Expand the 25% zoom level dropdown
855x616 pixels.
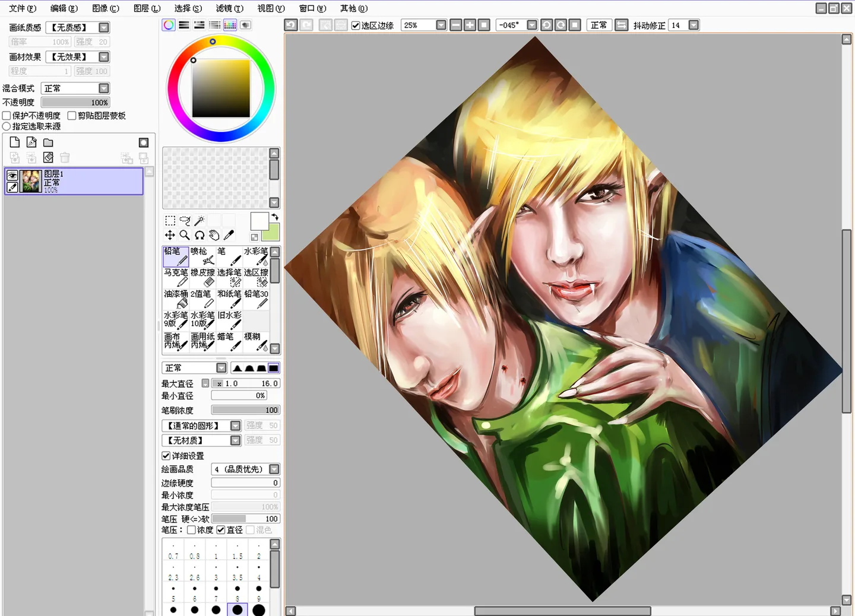(x=441, y=25)
